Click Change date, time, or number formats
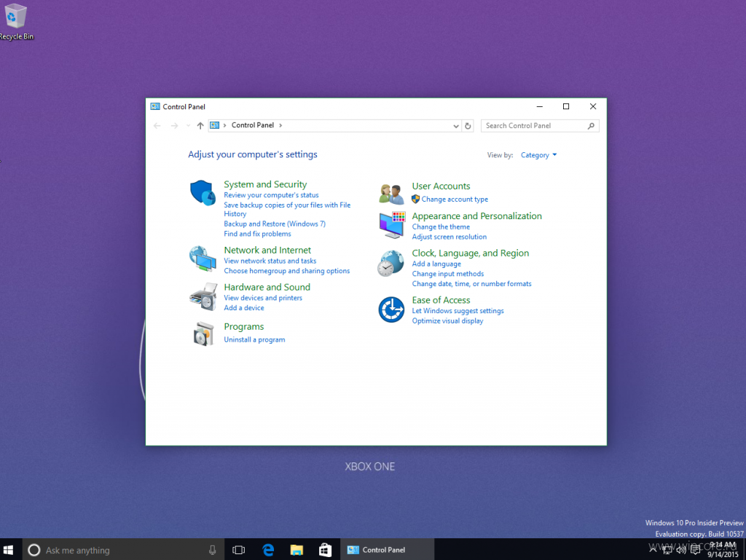Viewport: 746px width, 560px height. pos(472,284)
